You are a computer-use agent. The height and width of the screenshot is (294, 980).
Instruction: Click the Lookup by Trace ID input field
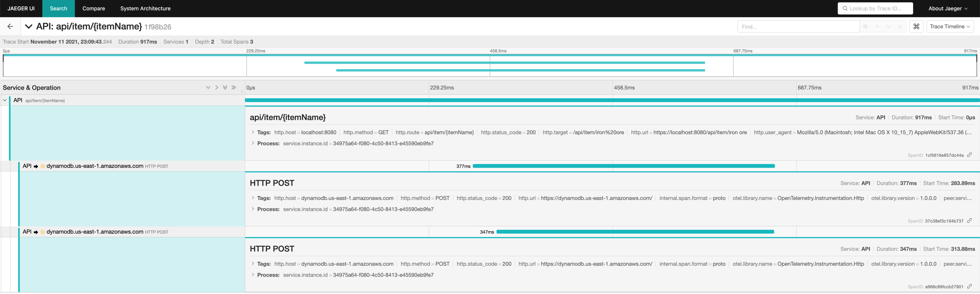tap(875, 8)
